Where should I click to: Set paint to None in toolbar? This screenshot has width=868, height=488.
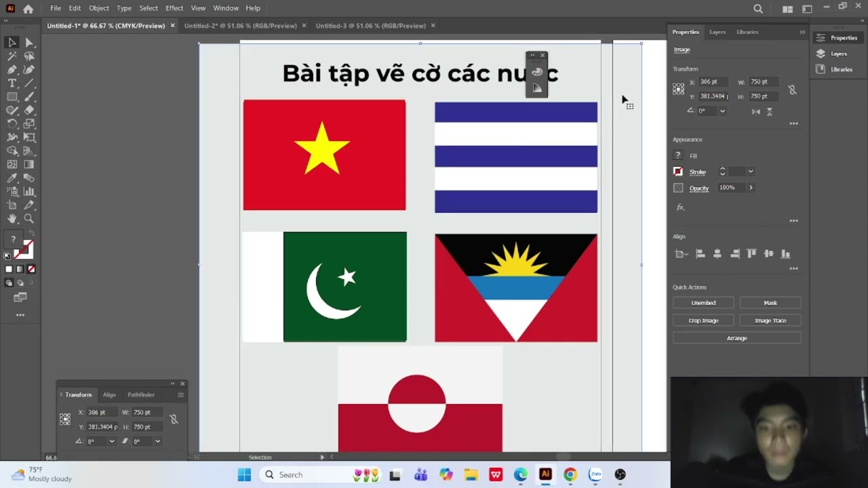31,269
